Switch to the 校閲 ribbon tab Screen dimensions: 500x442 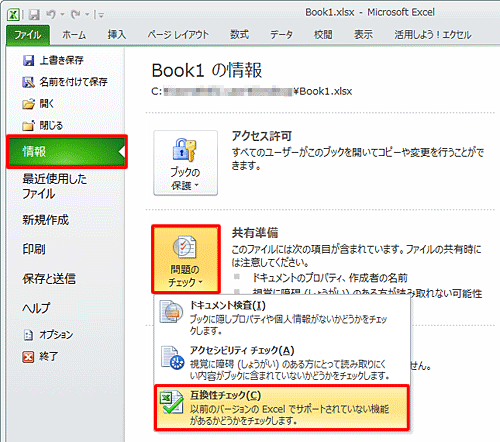[323, 35]
